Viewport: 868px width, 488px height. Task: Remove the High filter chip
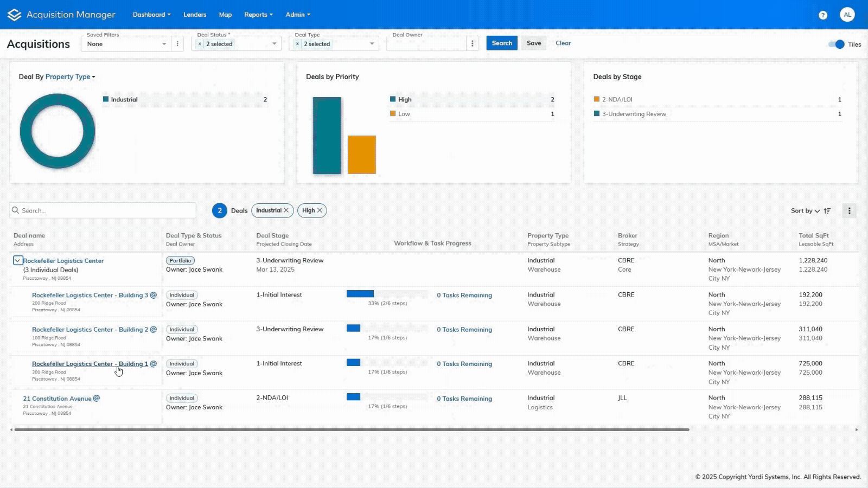coord(320,210)
